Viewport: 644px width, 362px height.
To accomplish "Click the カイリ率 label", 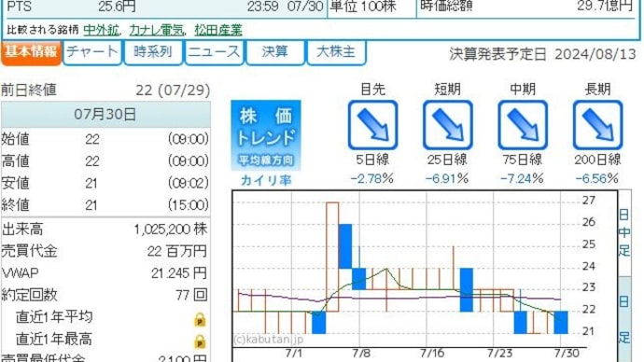I will [x=266, y=180].
